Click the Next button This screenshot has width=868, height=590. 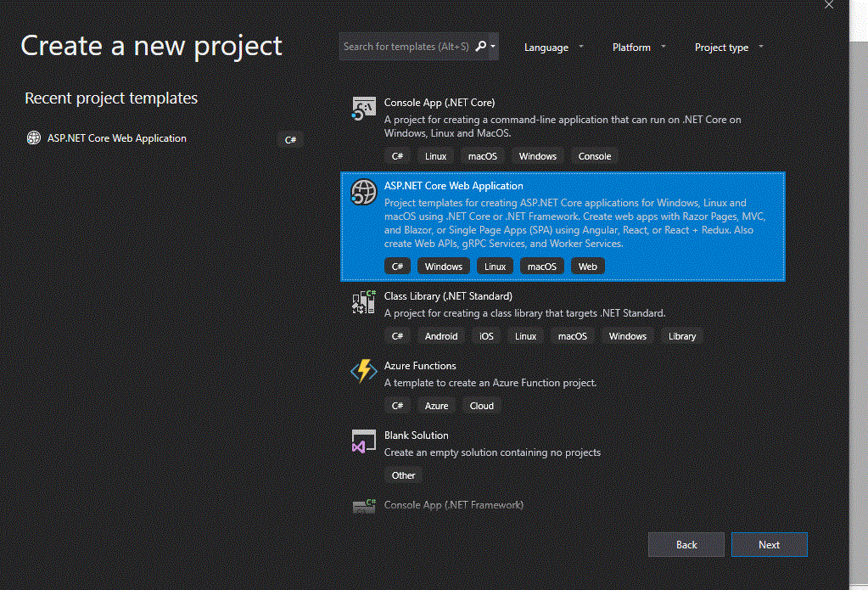[x=769, y=544]
